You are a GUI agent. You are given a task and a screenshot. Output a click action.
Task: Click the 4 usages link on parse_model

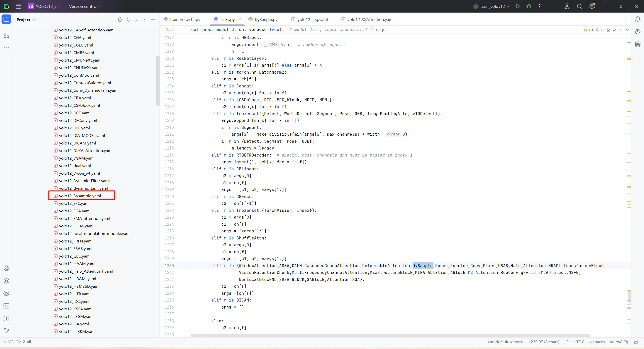coord(379,30)
